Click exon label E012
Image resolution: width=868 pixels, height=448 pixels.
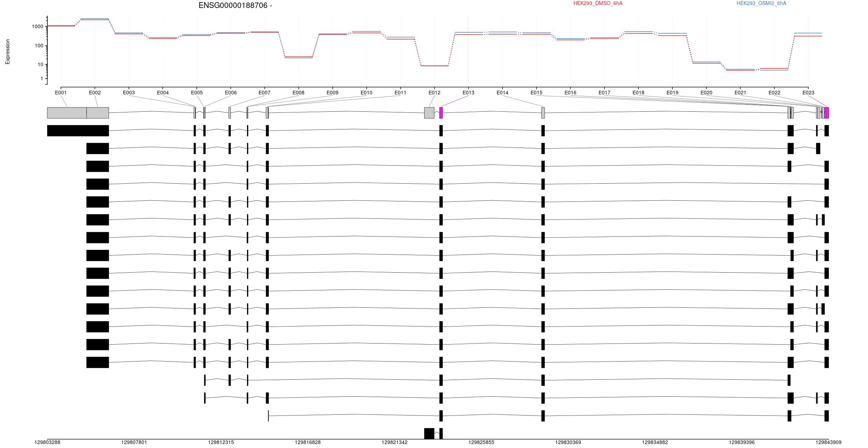pos(434,93)
